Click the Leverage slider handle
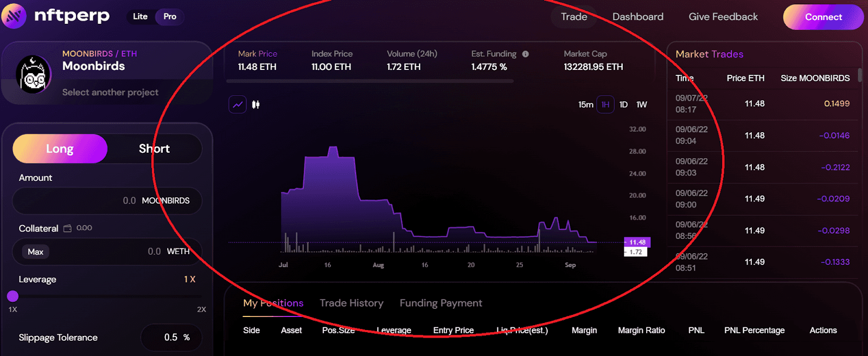The height and width of the screenshot is (356, 868). [x=12, y=296]
